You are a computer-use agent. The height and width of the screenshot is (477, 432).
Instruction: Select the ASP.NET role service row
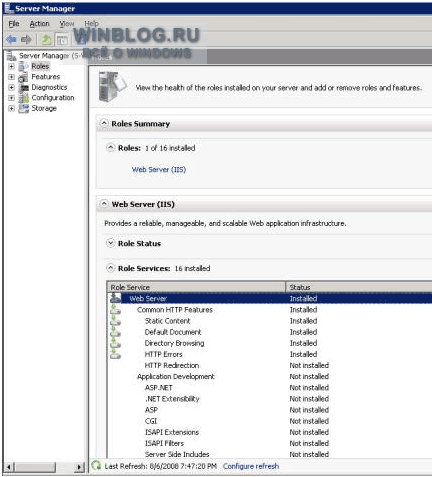coord(270,388)
